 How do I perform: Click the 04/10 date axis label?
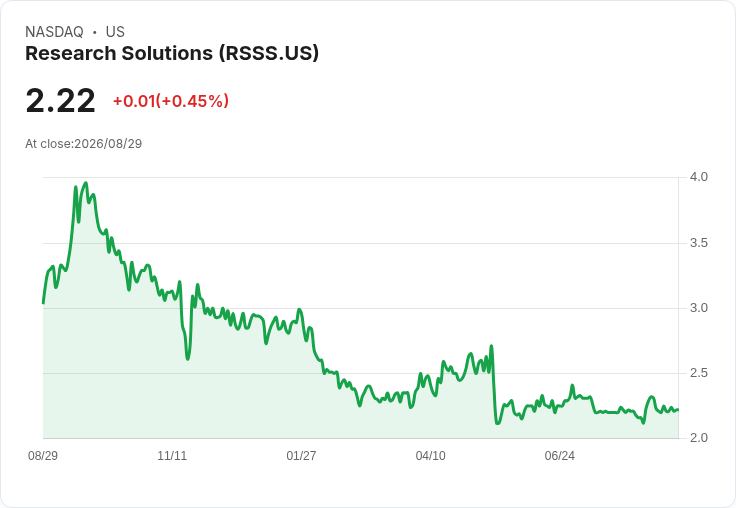pyautogui.click(x=430, y=455)
